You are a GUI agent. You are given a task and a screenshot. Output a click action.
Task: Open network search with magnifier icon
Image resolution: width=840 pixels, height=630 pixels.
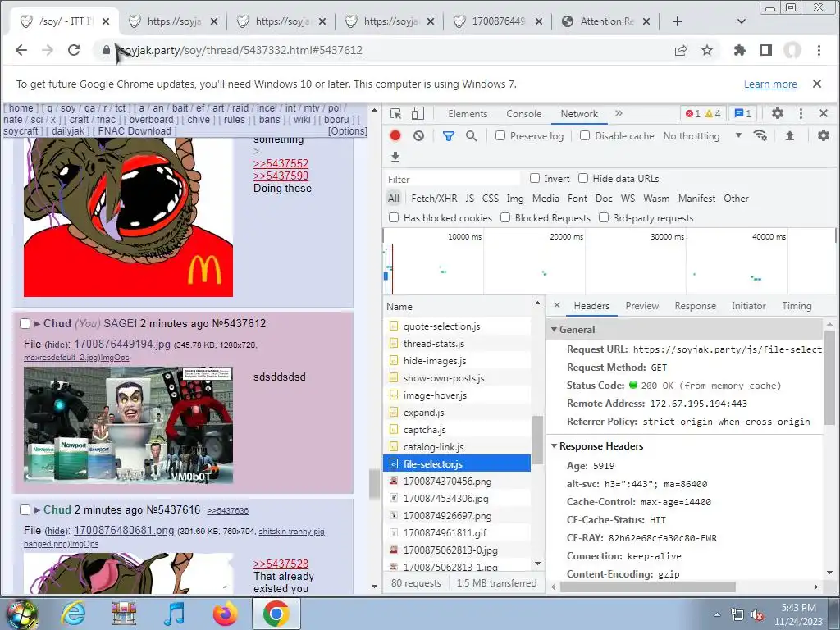[472, 136]
